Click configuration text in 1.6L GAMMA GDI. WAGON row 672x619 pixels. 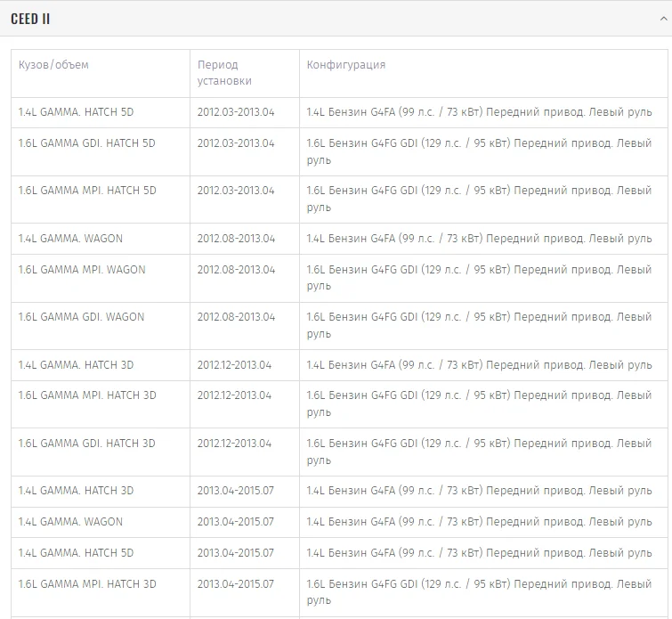click(x=479, y=325)
